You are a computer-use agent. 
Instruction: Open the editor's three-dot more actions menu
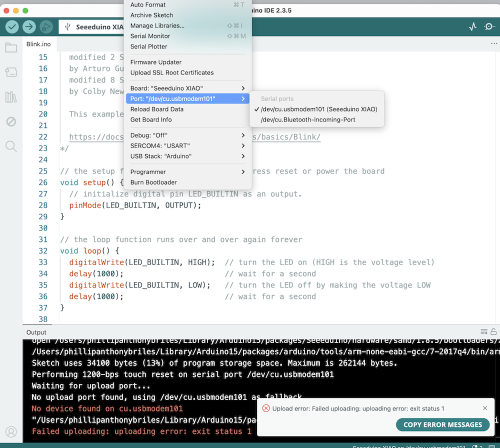pos(494,43)
